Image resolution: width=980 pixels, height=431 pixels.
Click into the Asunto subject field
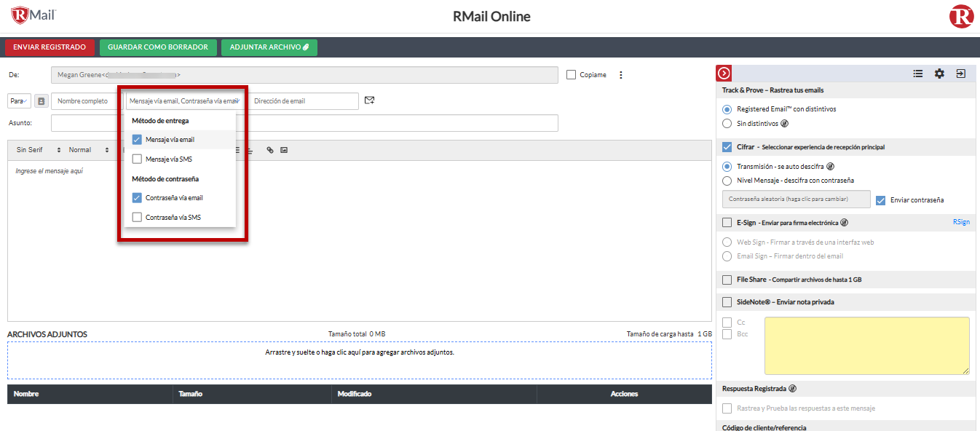[304, 123]
